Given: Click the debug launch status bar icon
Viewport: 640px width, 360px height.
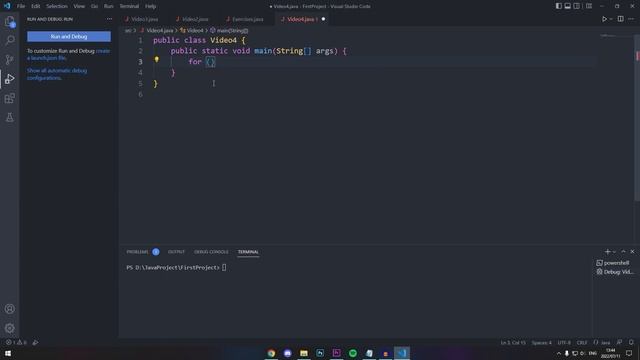Looking at the screenshot, I should click(35, 342).
